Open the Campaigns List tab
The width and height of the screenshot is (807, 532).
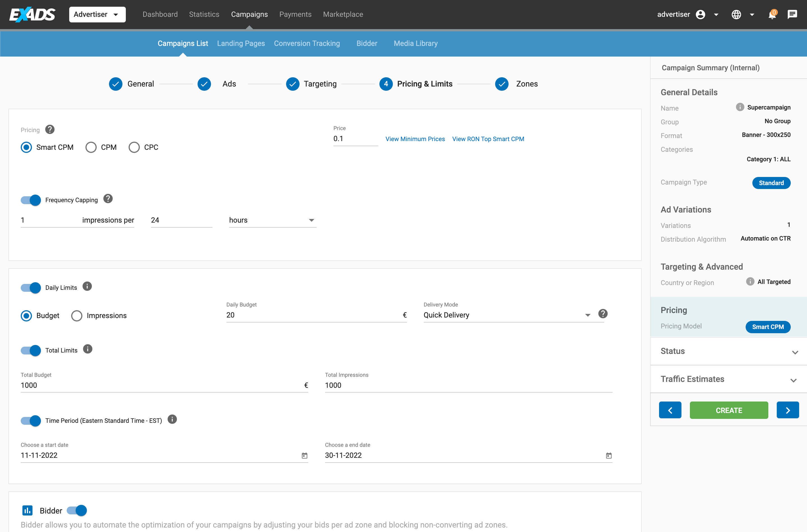pyautogui.click(x=183, y=43)
